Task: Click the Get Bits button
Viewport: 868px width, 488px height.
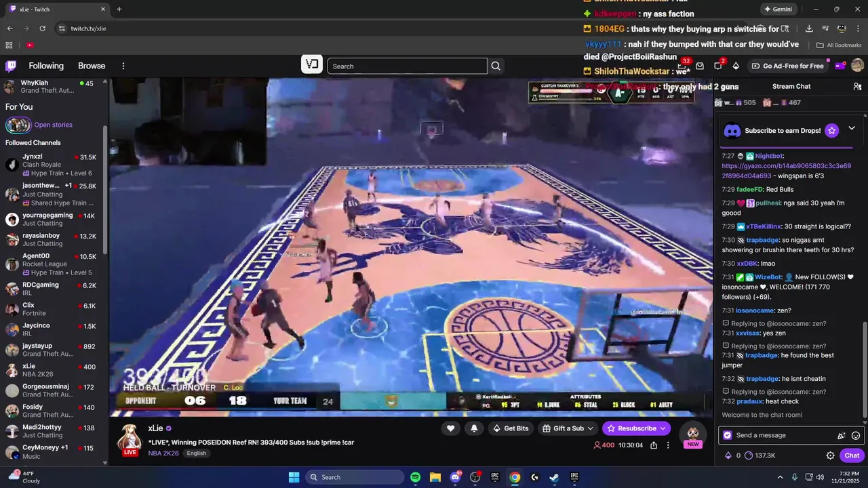Action: click(511, 428)
